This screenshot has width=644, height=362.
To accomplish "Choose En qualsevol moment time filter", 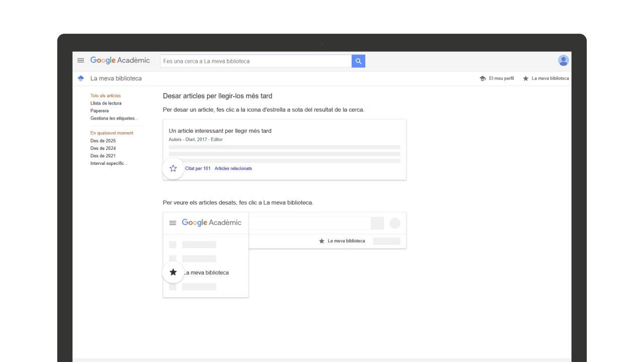I will 112,133.
